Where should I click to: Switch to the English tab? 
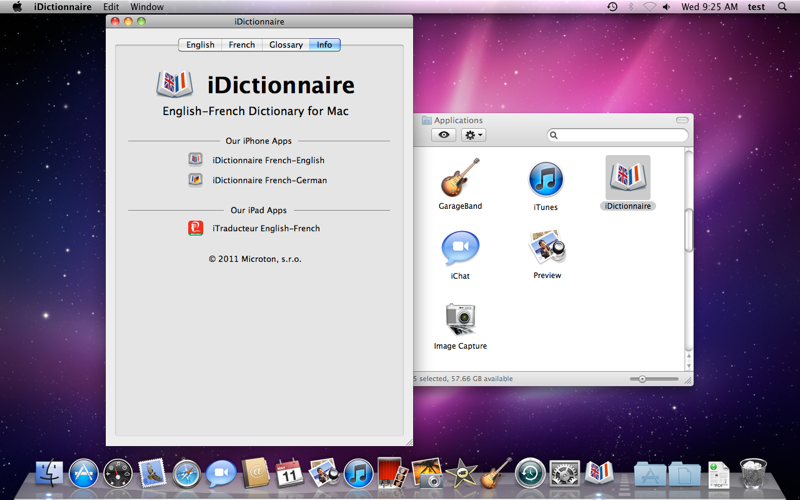[x=200, y=44]
